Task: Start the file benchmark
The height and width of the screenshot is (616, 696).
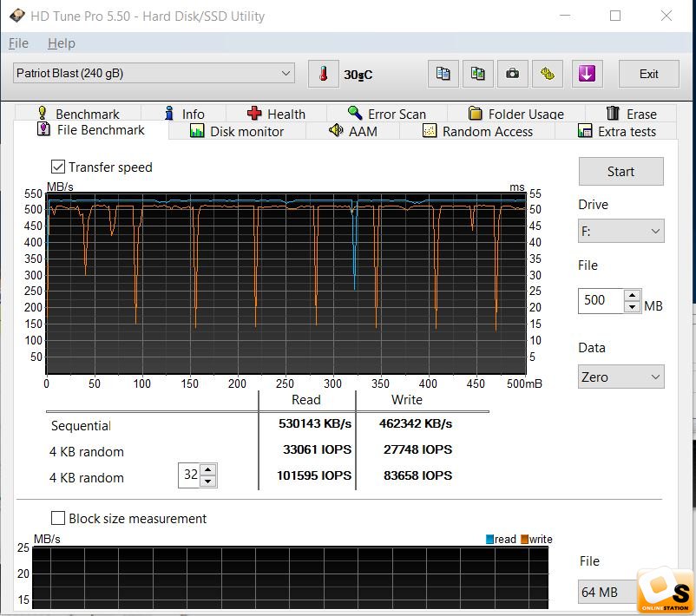Action: [621, 171]
